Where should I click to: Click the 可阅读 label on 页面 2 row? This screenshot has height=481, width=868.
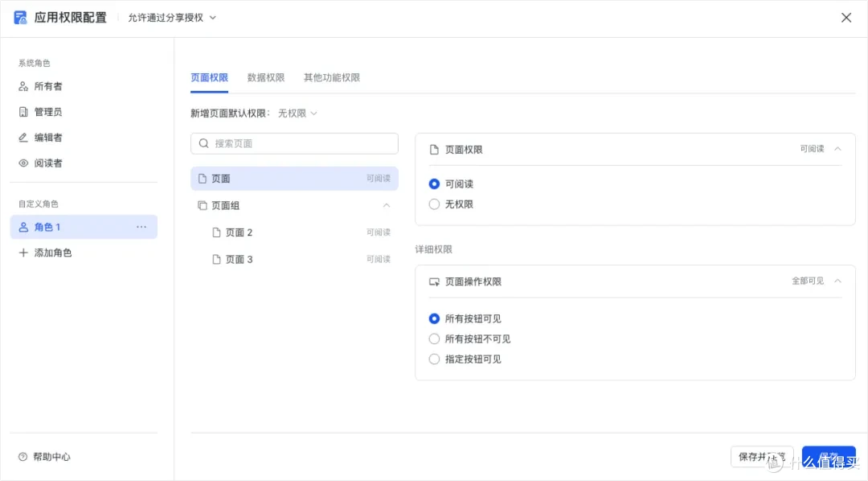click(378, 232)
